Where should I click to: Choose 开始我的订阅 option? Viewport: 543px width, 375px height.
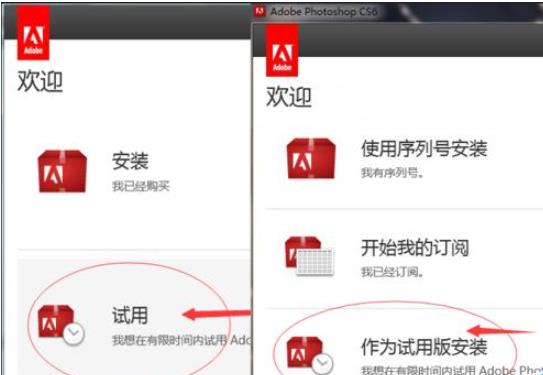[x=415, y=248]
